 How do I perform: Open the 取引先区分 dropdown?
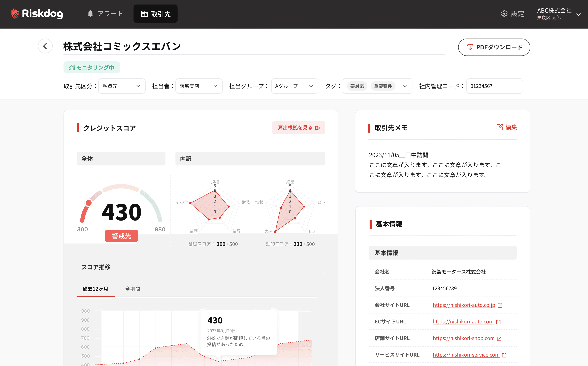(122, 86)
